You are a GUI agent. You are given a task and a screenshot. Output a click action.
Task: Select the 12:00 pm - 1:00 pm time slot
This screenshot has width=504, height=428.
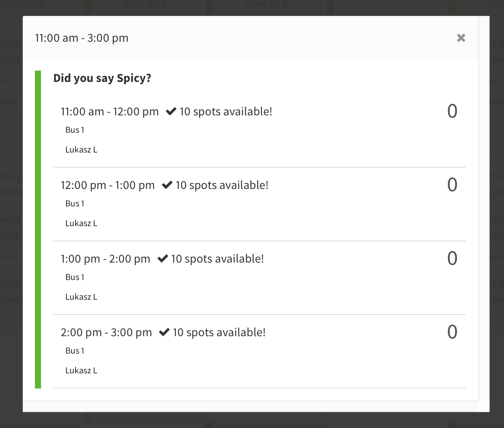tap(260, 204)
